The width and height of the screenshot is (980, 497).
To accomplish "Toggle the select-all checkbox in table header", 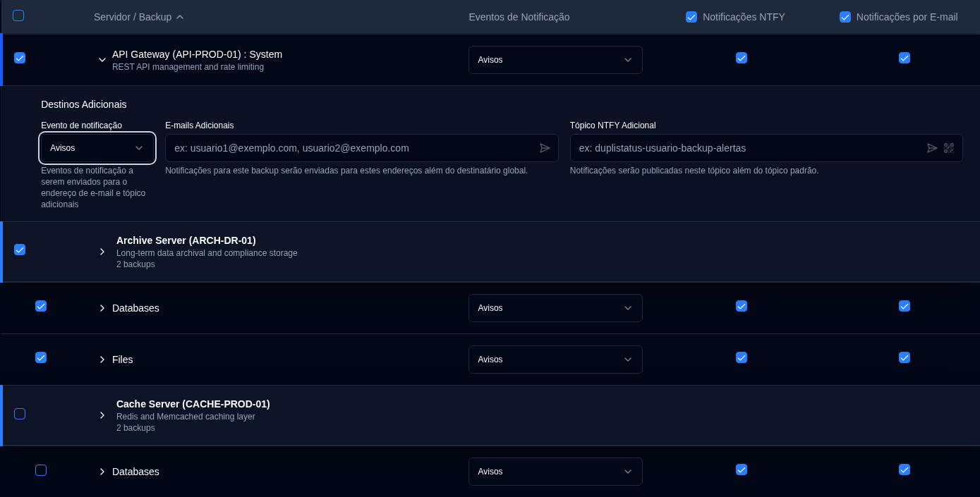I will pos(18,16).
